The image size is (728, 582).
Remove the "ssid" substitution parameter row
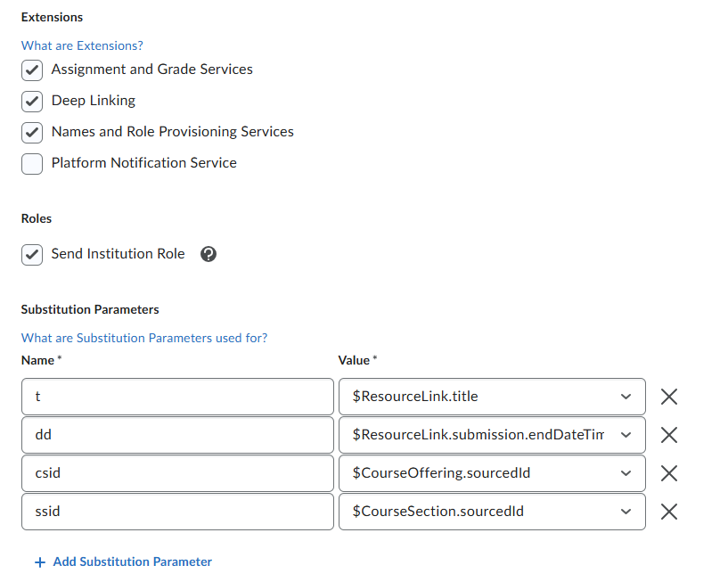click(669, 511)
